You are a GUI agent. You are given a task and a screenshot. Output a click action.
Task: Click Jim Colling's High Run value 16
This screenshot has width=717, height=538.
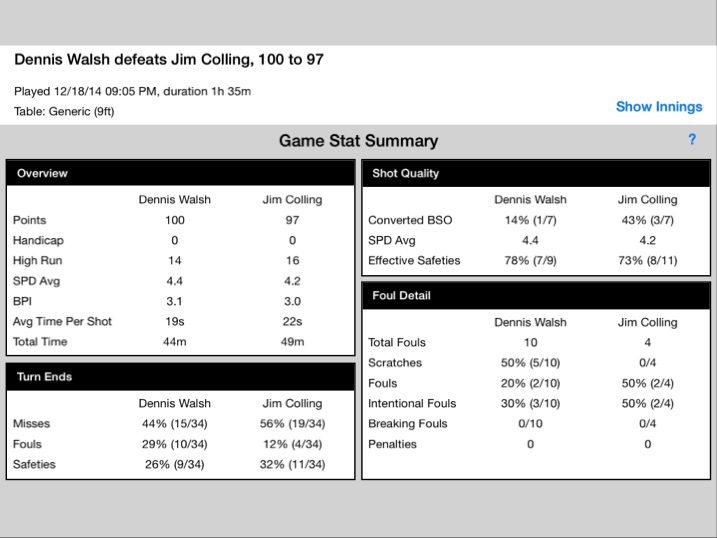click(293, 261)
